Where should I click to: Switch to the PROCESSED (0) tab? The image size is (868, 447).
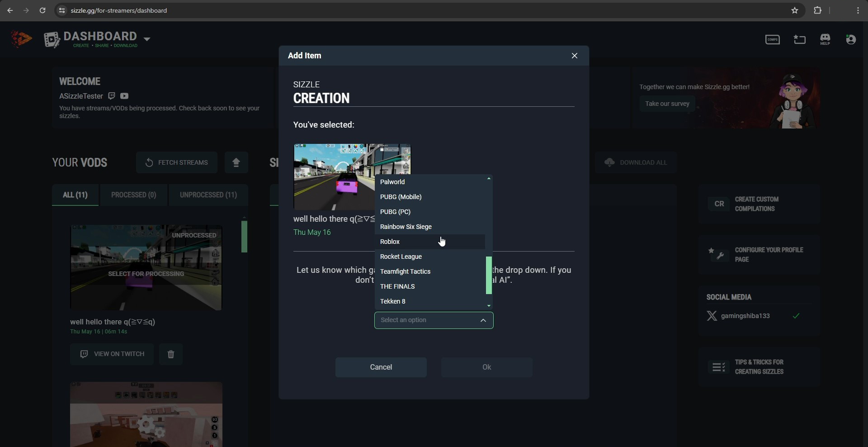[133, 195]
